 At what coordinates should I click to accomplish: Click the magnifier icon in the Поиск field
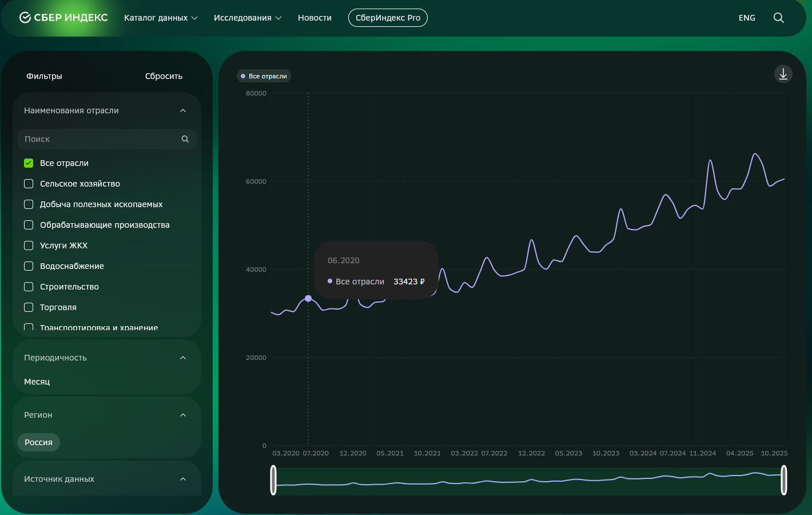click(x=185, y=139)
